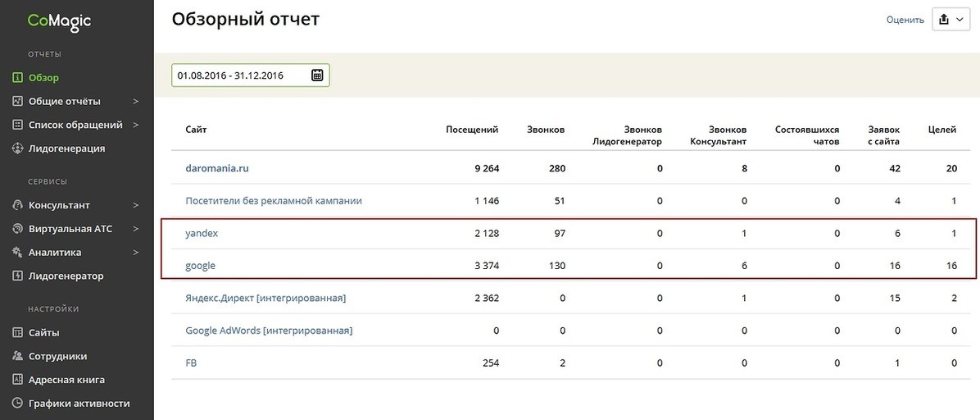Viewport: 980px width, 420px height.
Task: Open Сотрудники settings menu item
Action: (x=50, y=356)
